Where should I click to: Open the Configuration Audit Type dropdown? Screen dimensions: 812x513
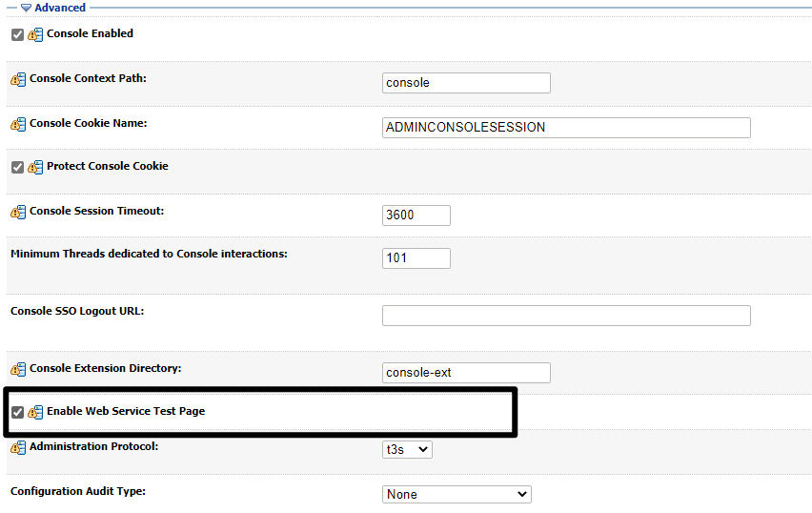coord(457,494)
